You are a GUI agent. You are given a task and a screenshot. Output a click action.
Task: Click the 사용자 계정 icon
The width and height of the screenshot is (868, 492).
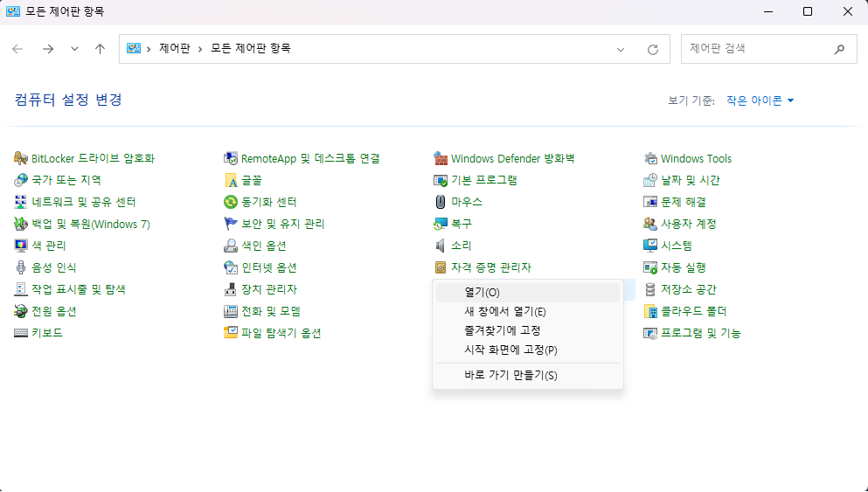pyautogui.click(x=649, y=224)
